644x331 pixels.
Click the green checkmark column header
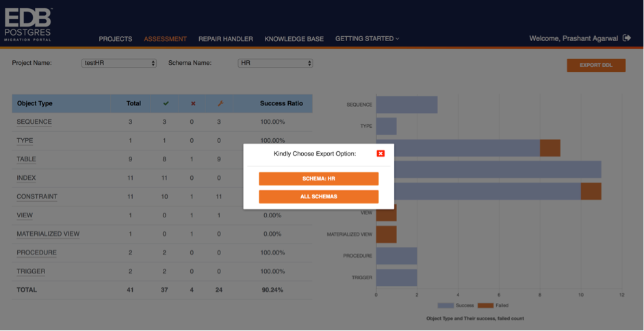(x=166, y=103)
